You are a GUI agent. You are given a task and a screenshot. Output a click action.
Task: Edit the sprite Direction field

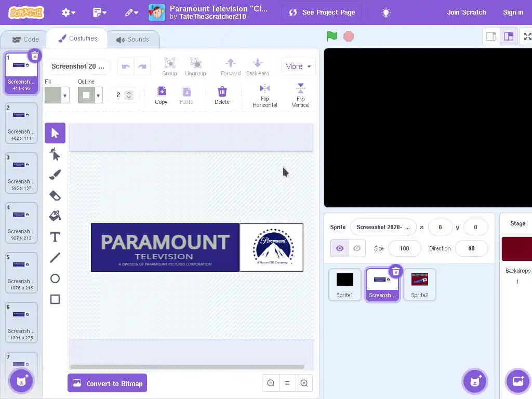coord(471,248)
